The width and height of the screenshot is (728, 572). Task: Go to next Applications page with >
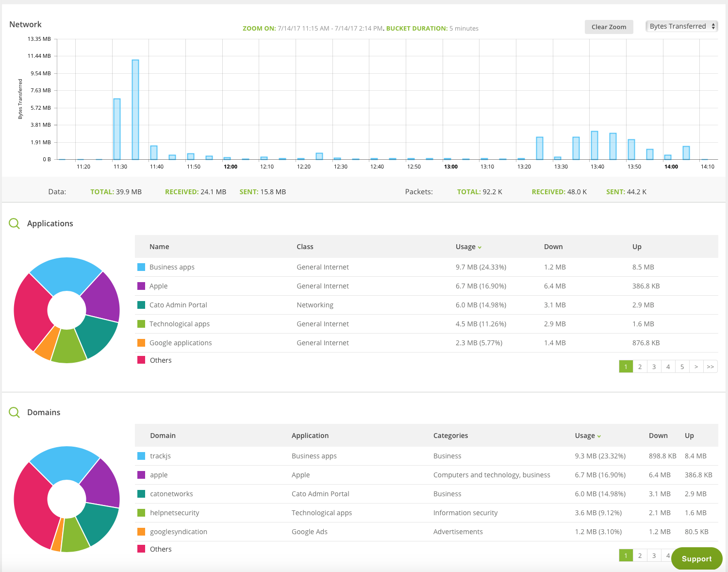pyautogui.click(x=696, y=367)
